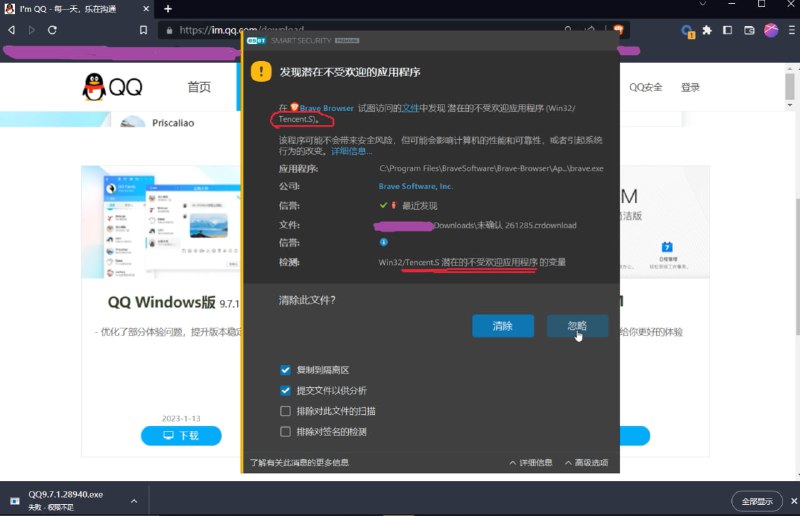This screenshot has width=800, height=516.
Task: Open the Brave Shields lion icon
Action: (x=618, y=30)
